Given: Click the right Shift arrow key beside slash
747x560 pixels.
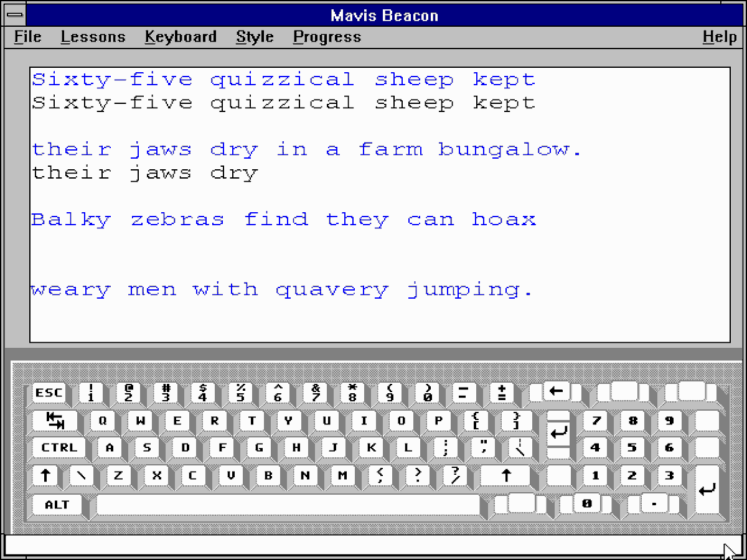Looking at the screenshot, I should pos(506,476).
